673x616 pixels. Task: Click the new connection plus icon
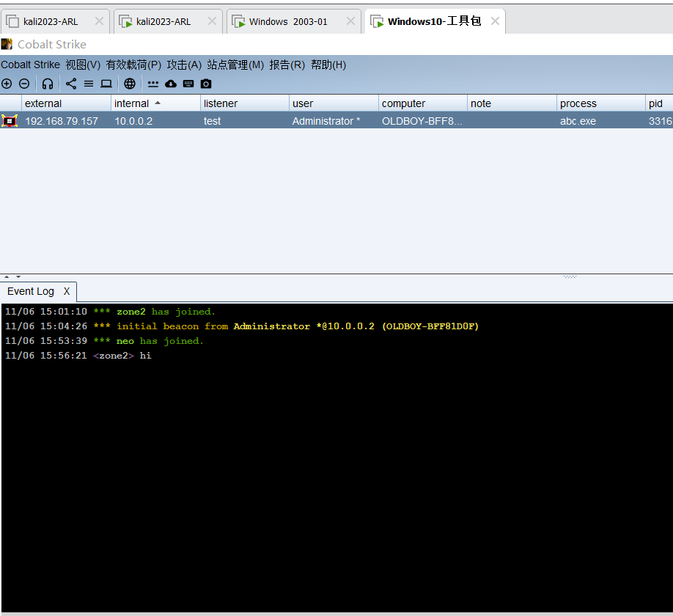tap(7, 84)
